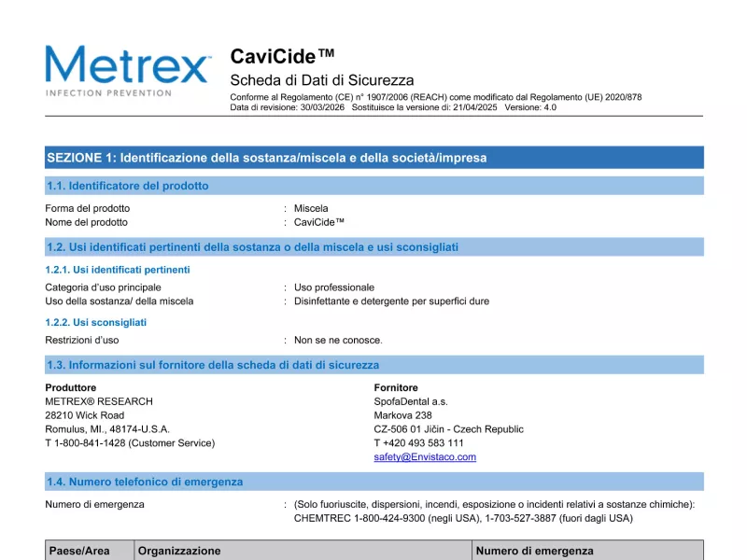Screen dimensions: 747x560
Task: Click the CHEMTREC 1-800-424-9300 phone line
Action: coord(463,518)
